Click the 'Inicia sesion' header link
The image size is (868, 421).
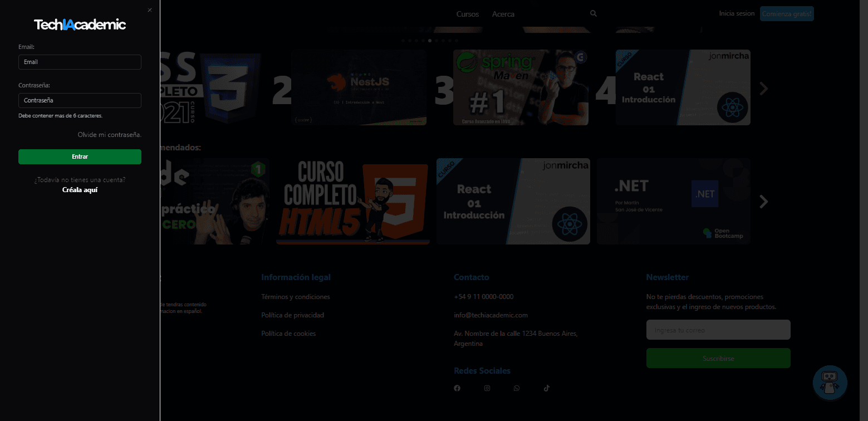(x=737, y=13)
